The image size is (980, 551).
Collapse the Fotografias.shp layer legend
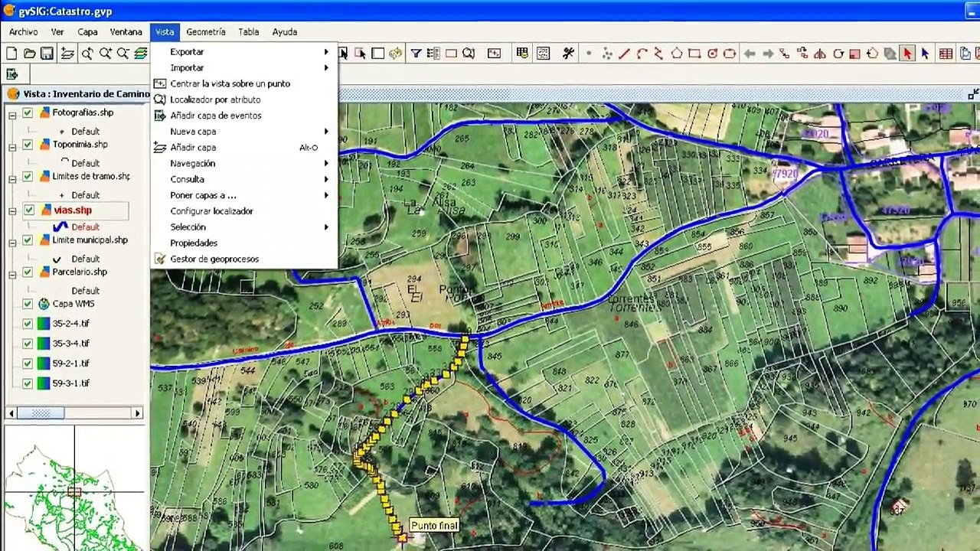(12, 114)
